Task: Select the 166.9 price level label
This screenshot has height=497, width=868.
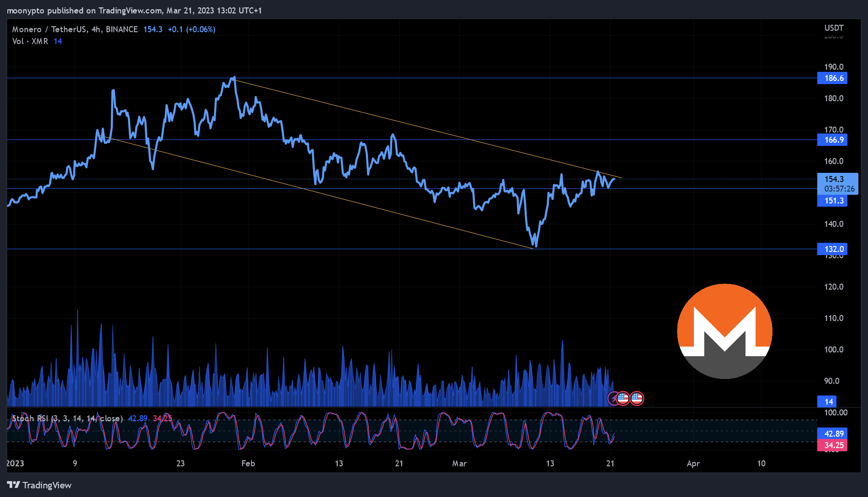Action: click(832, 140)
